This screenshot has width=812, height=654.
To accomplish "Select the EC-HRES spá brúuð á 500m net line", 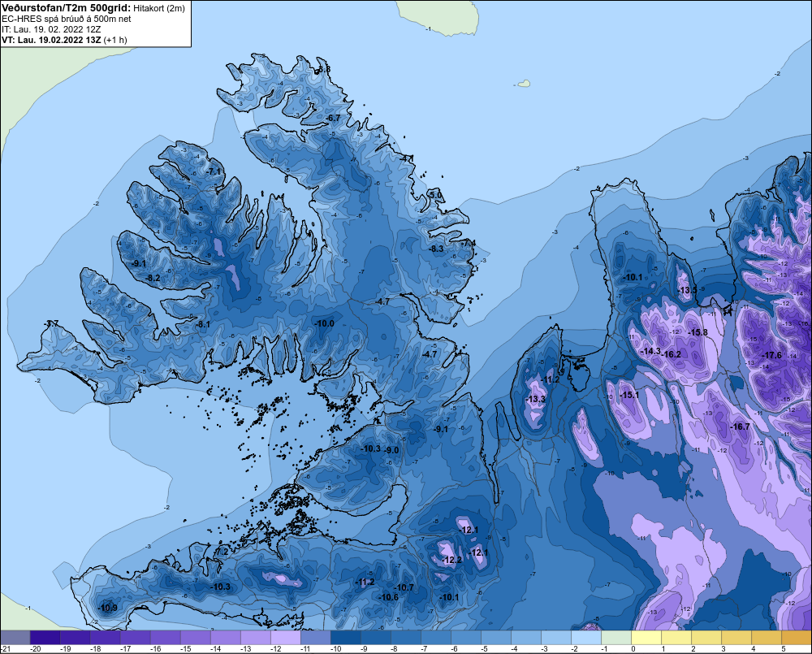I will point(67,19).
